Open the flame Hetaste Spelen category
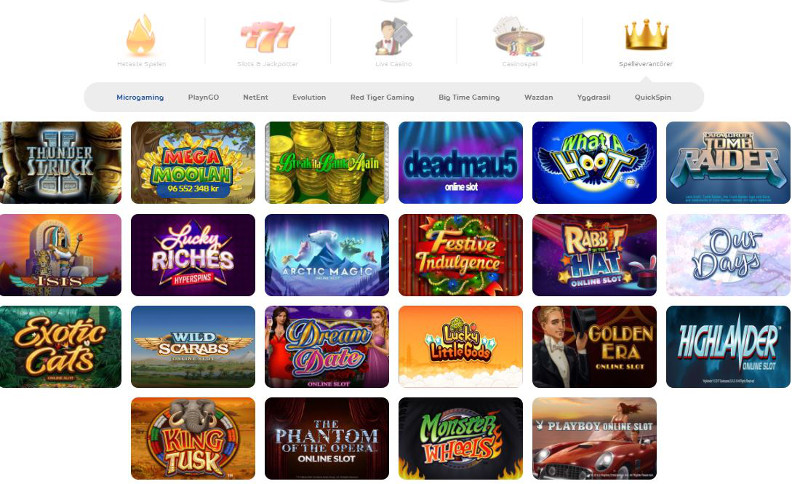Viewport: 800px width, 484px height. pos(141,35)
